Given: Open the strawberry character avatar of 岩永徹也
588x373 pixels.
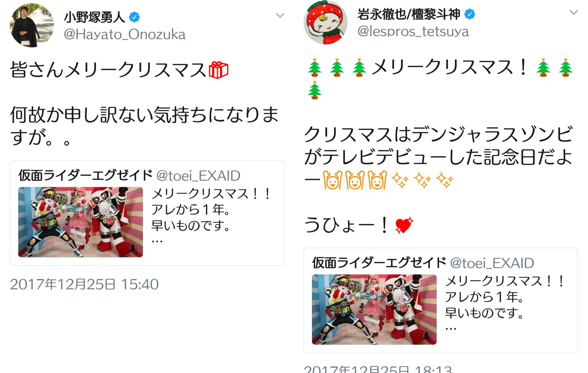Looking at the screenshot, I should 325,22.
